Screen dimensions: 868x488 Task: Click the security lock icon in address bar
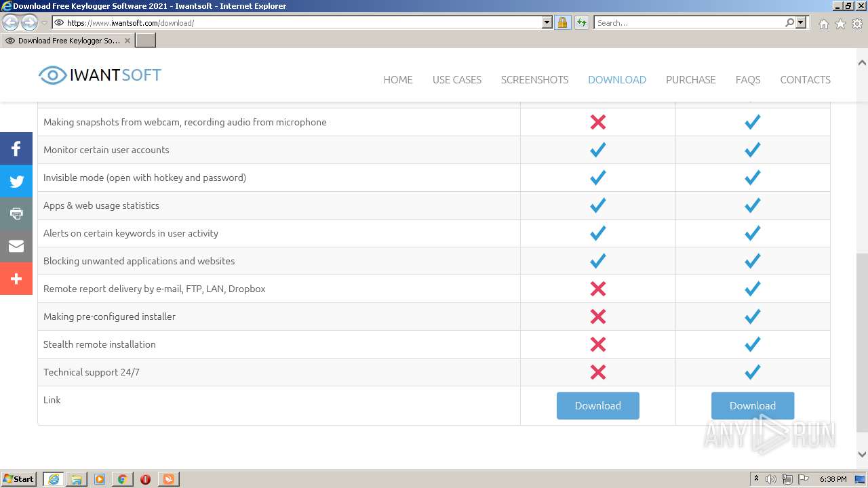[x=562, y=22]
